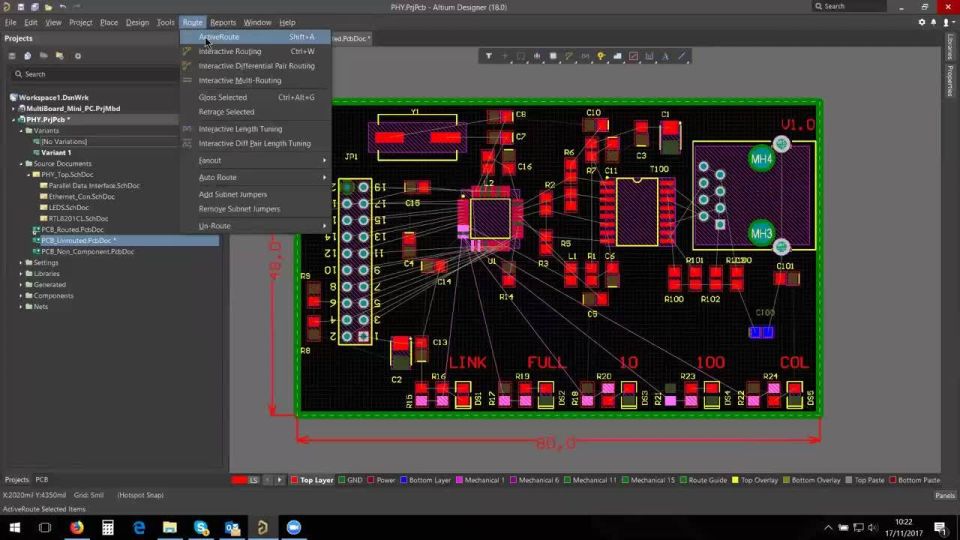Click the Bottom Paste layer color swatch
This screenshot has width=960, height=540.
pos(893,480)
